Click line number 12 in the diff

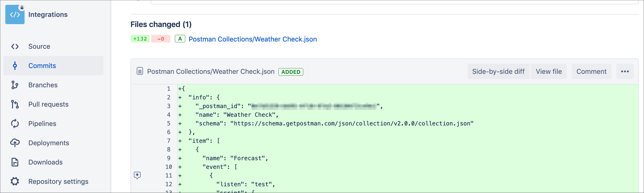click(169, 185)
